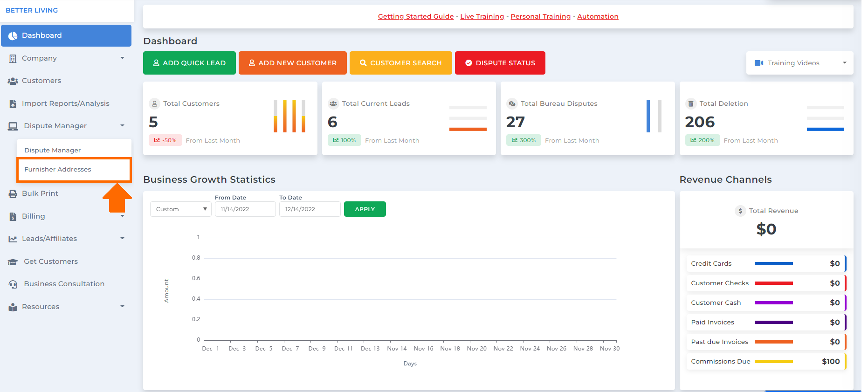Viewport: 868px width, 392px height.
Task: Click the From Date input field
Action: (x=245, y=209)
